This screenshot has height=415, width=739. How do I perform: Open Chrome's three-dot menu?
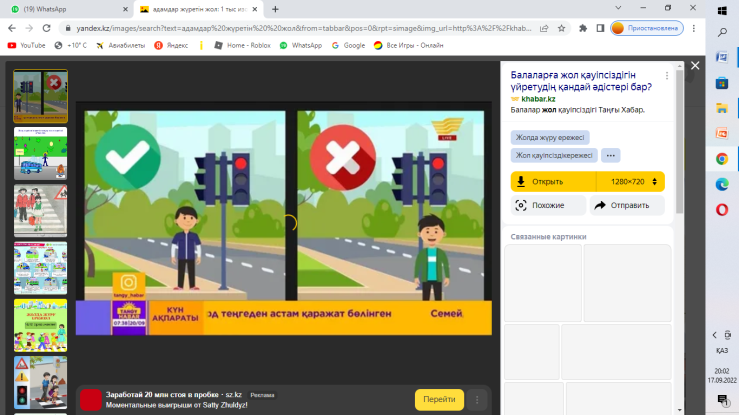(694, 28)
